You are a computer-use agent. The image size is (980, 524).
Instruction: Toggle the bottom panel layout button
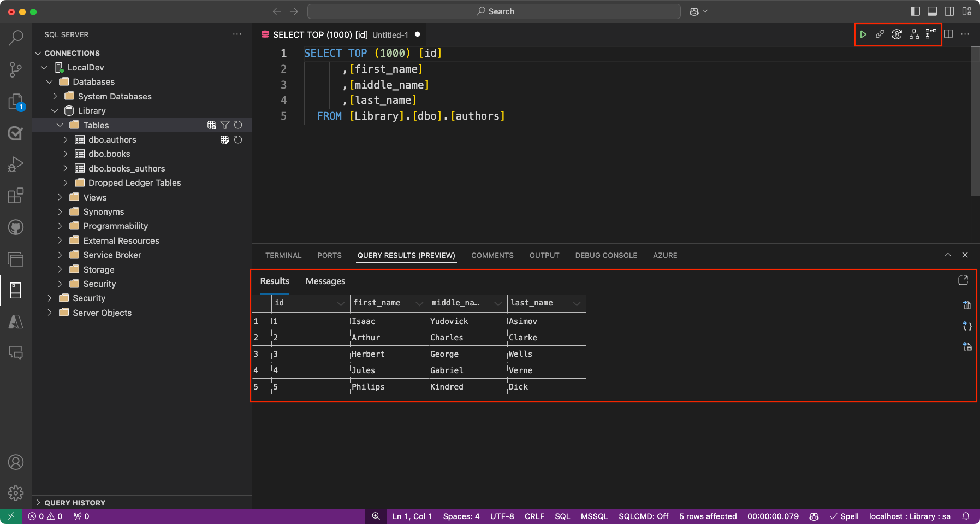(933, 11)
